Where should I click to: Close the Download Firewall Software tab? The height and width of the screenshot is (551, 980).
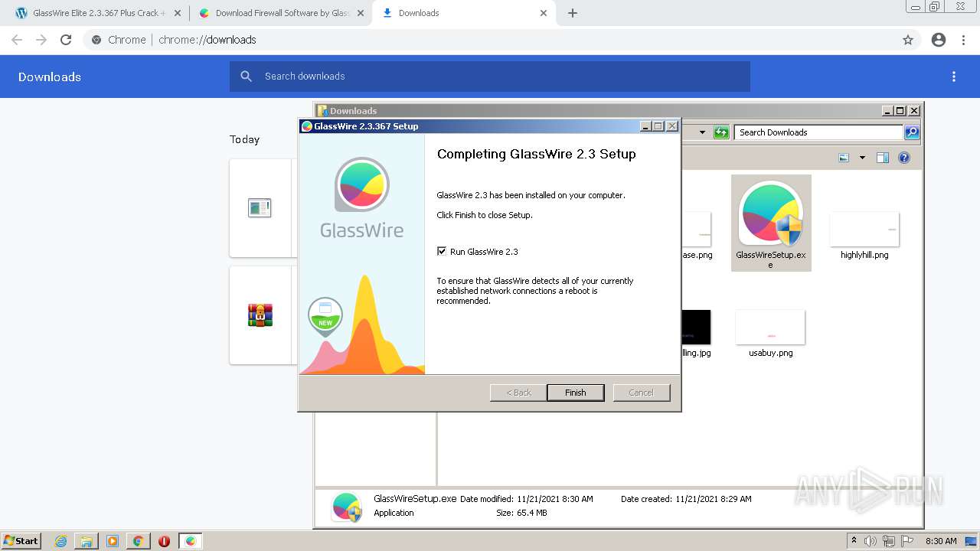pyautogui.click(x=361, y=13)
